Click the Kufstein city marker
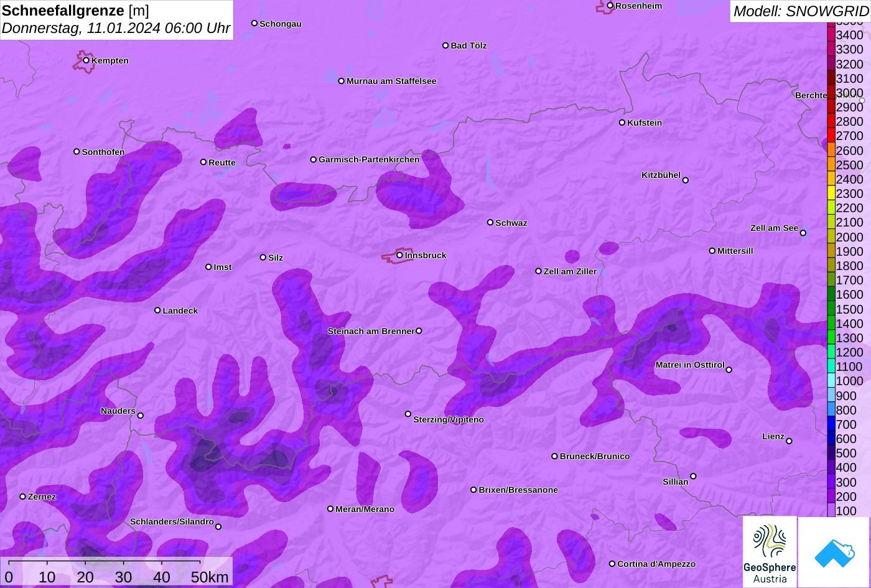The height and width of the screenshot is (588, 871). tap(622, 123)
